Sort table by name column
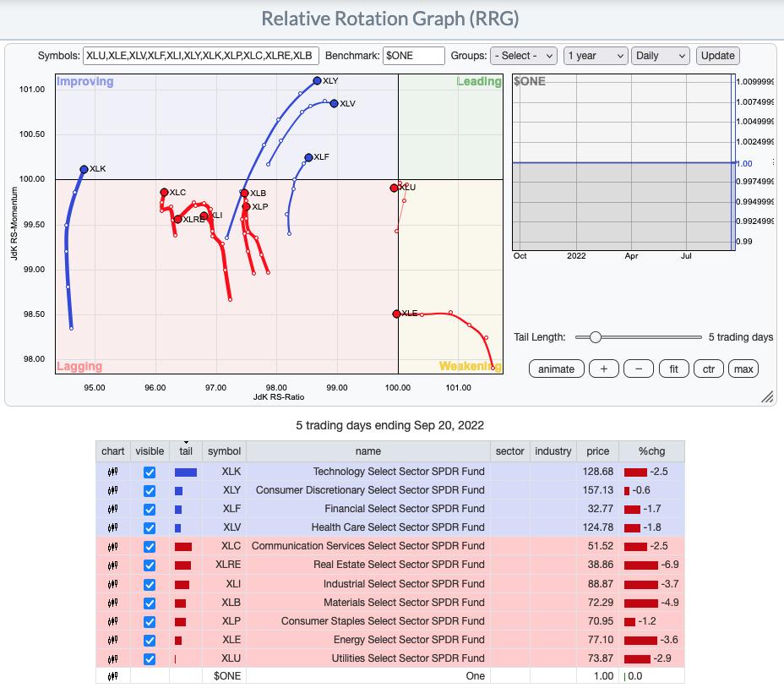The image size is (784, 688). 368,451
